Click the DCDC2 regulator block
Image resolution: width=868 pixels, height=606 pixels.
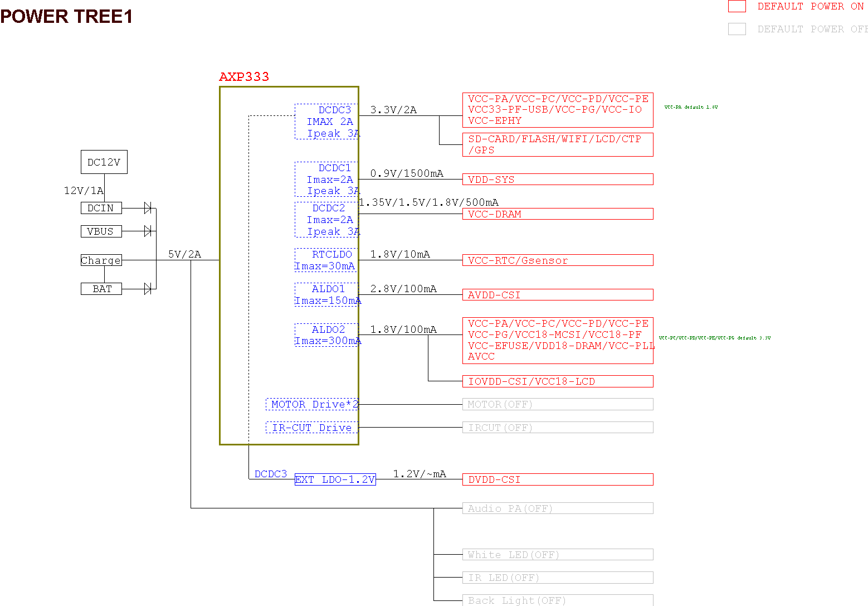click(327, 220)
